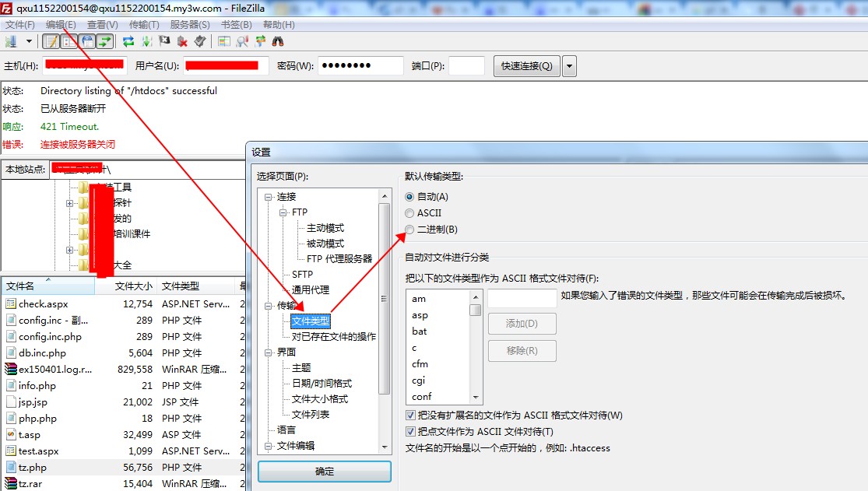This screenshot has width=868, height=491.
Task: Click the 端口(P) port input field
Action: [466, 66]
